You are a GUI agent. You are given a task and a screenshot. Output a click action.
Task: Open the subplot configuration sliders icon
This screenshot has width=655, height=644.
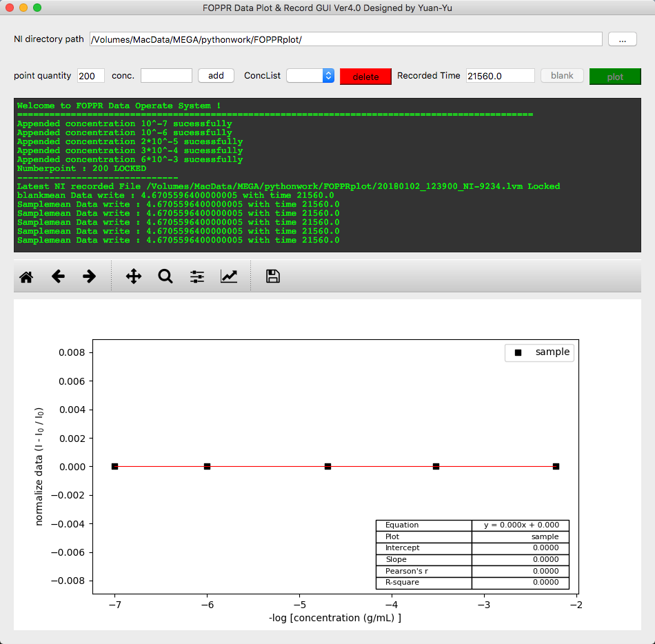(x=196, y=276)
